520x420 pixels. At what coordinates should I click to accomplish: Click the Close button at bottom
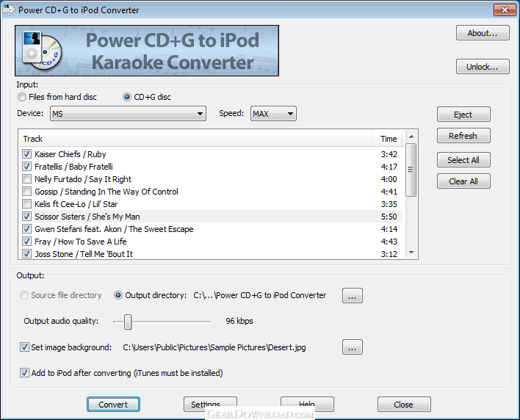404,405
